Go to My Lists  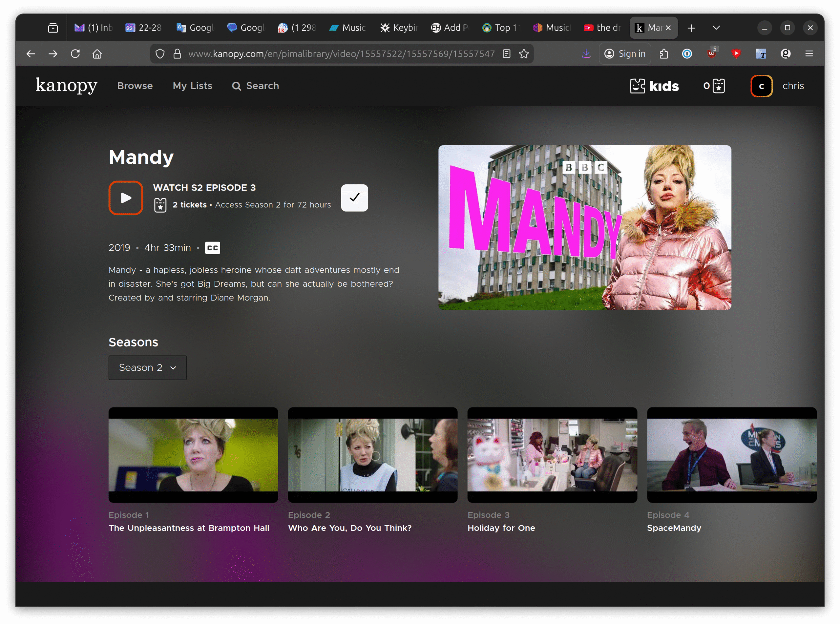click(192, 86)
